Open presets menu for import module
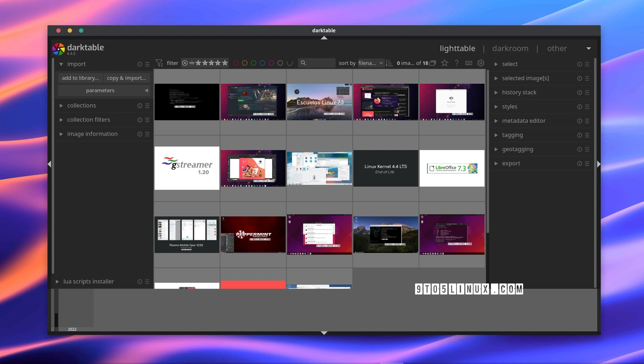 (x=147, y=64)
